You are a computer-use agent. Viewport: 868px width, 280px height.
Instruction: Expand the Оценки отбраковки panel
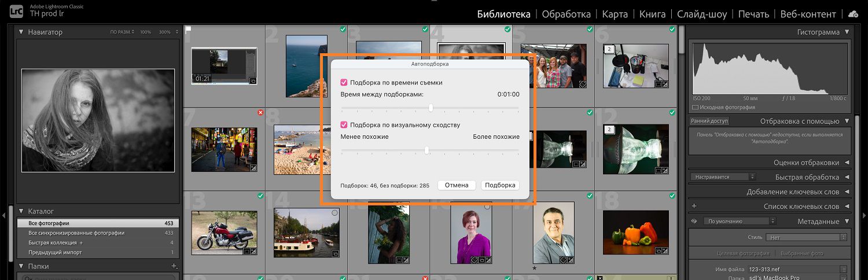[847, 163]
